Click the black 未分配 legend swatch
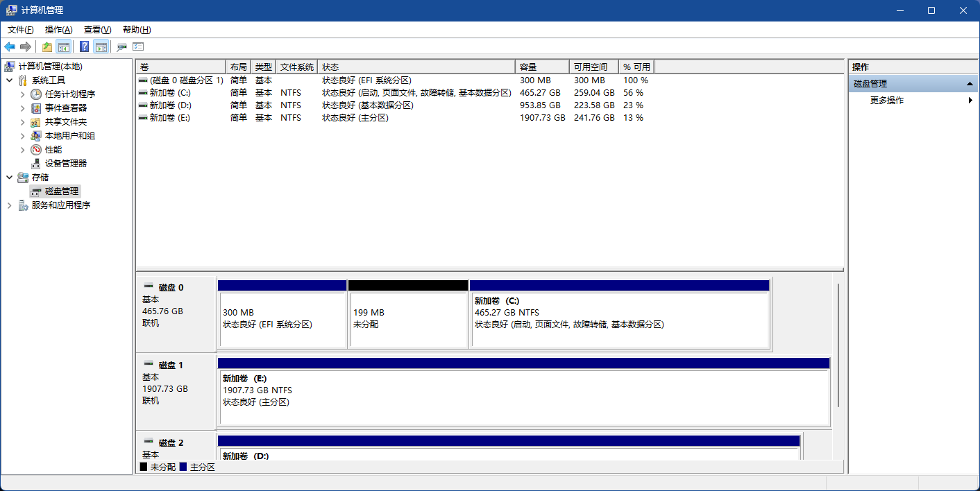 coord(144,467)
